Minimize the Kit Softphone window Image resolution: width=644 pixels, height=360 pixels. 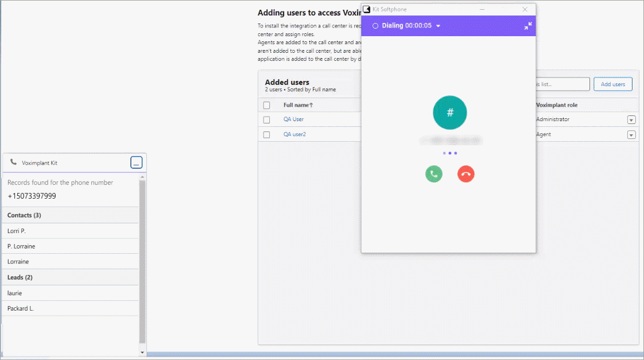(x=482, y=9)
